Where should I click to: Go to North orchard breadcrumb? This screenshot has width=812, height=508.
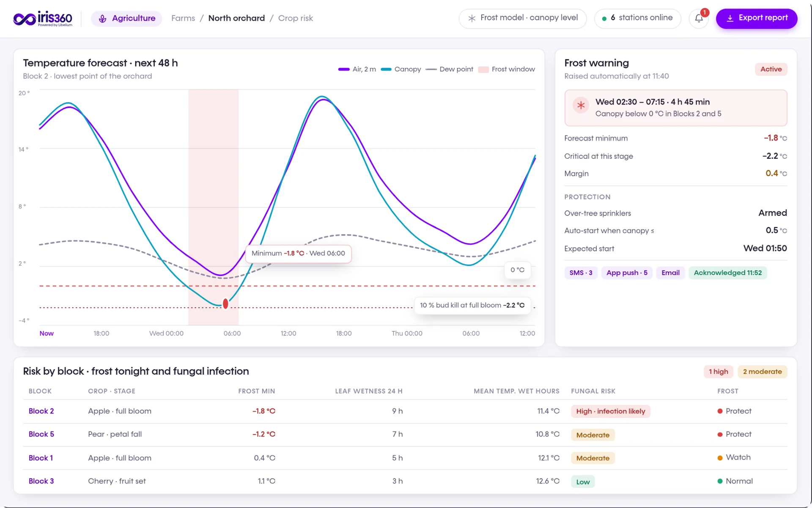(236, 18)
